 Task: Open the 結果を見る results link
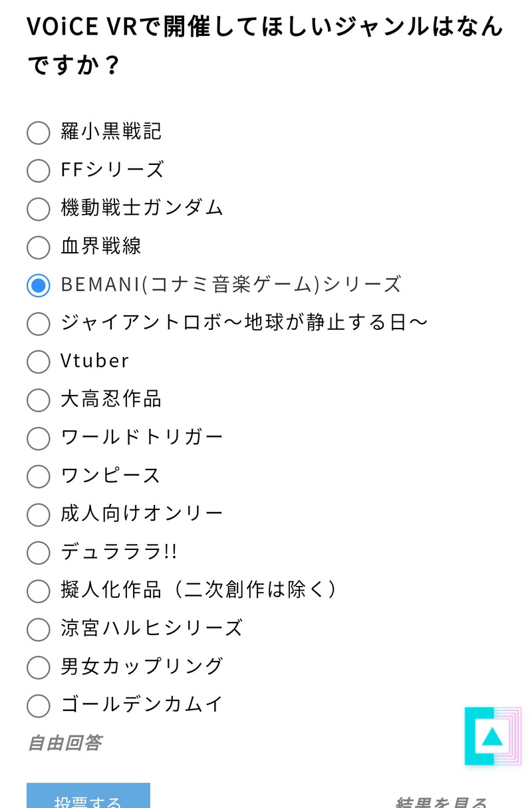pyautogui.click(x=442, y=801)
